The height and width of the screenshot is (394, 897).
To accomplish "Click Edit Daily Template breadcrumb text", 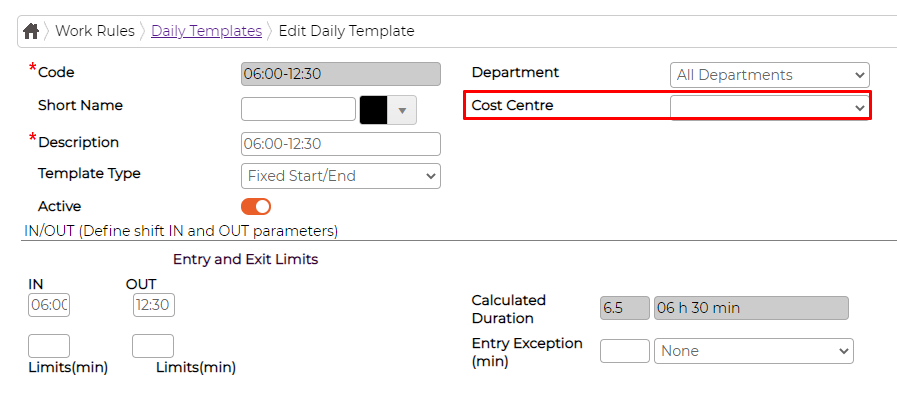I will (x=346, y=31).
